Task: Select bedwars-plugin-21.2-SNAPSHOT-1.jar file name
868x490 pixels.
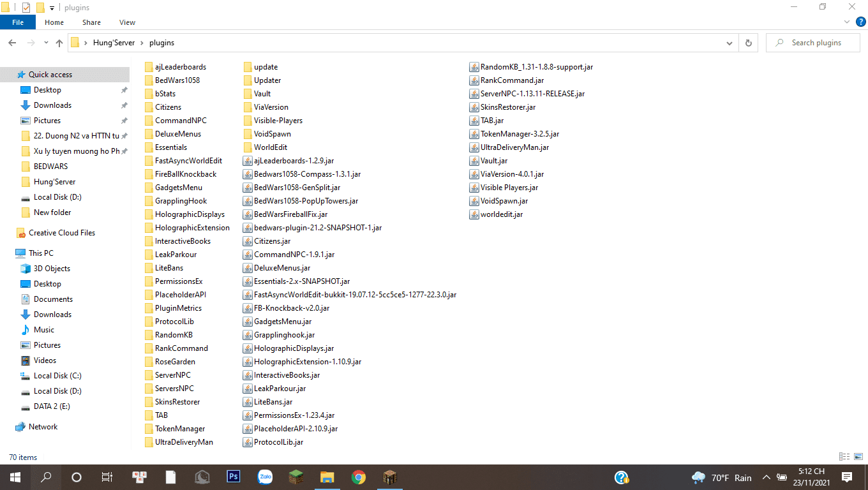Action: click(x=318, y=228)
